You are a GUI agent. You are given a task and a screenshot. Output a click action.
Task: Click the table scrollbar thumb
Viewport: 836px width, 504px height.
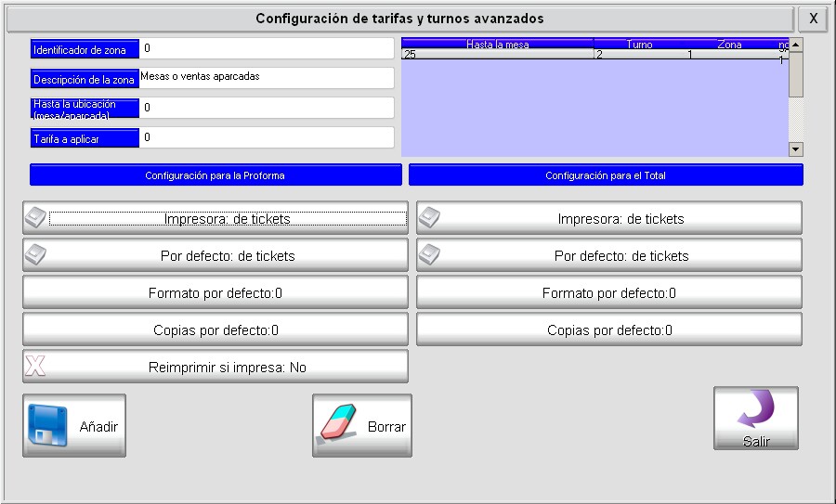coord(795,74)
